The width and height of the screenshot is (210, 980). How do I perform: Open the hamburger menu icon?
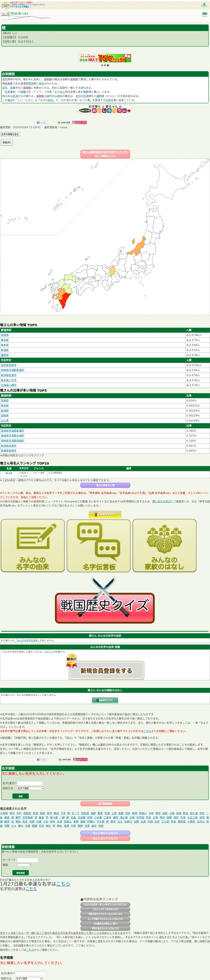pos(205,14)
